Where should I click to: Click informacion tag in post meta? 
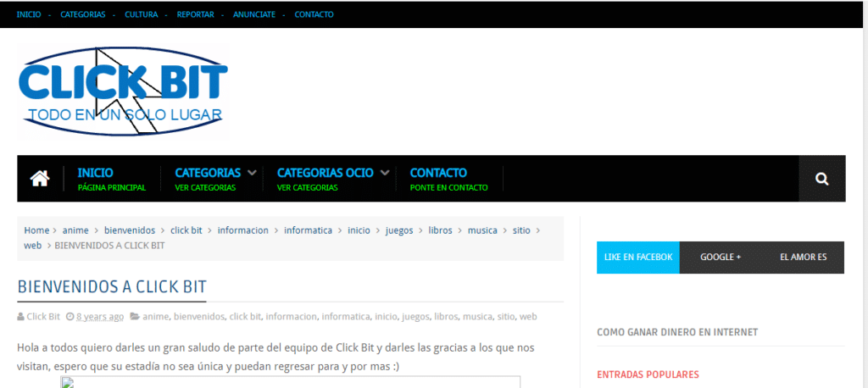point(292,317)
